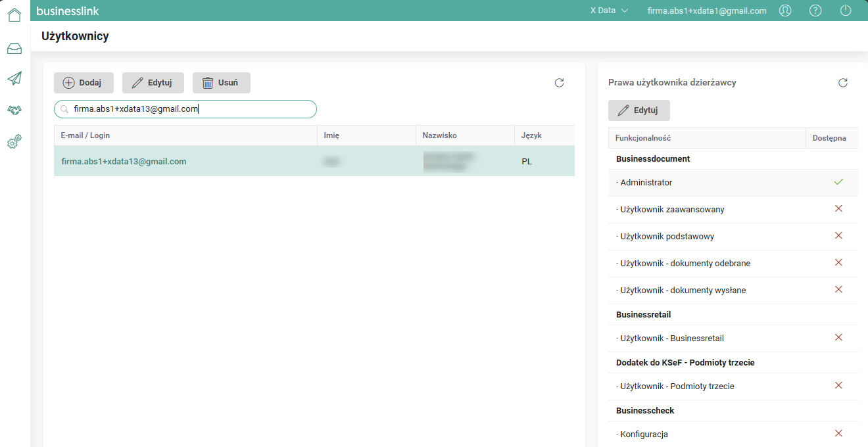Click red X for Użytkownik - Businessretail

(x=838, y=337)
